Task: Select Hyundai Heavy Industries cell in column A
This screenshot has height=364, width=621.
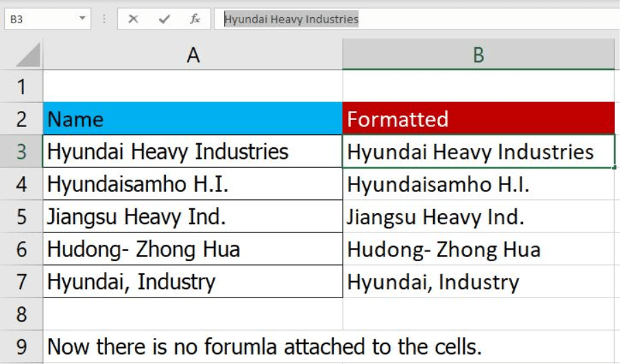Action: (x=193, y=151)
